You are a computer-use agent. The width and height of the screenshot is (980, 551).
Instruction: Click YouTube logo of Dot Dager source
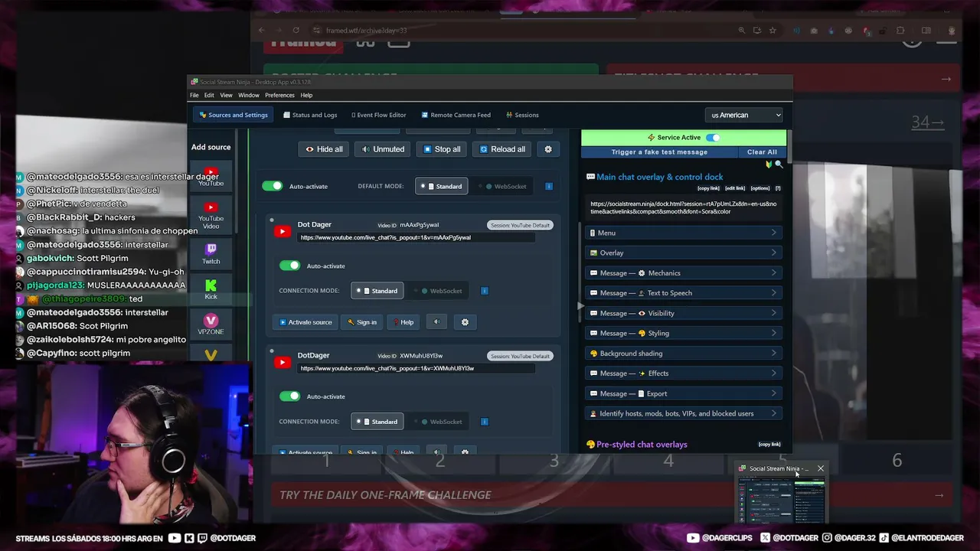click(x=283, y=231)
